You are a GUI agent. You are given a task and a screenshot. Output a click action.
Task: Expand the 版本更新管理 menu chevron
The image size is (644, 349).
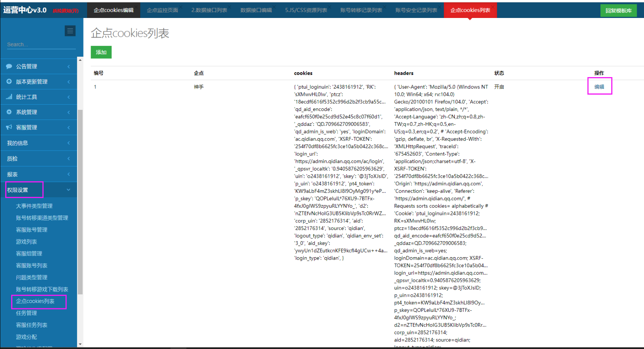[x=69, y=81]
